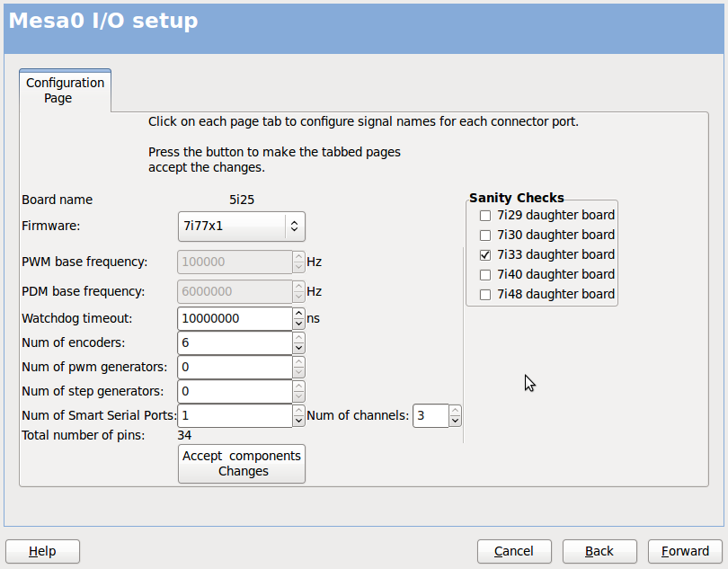Image resolution: width=728 pixels, height=569 pixels.
Task: Open the Firmware dropdown showing 7i77x1
Action: pyautogui.click(x=242, y=227)
